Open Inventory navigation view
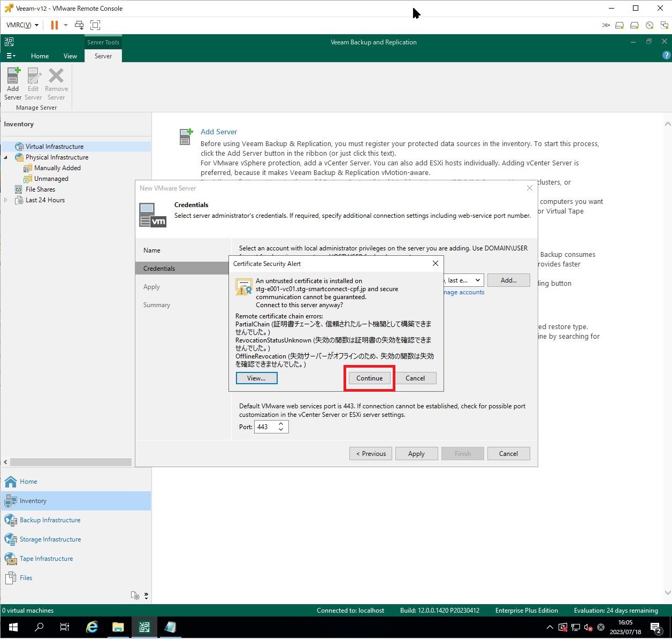672x640 pixels. coord(75,501)
